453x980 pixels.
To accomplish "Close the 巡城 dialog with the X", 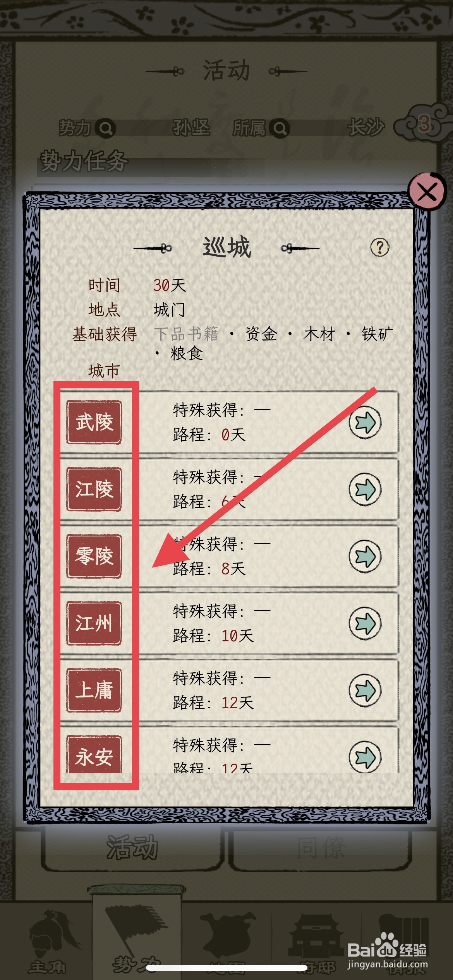I will [x=427, y=192].
